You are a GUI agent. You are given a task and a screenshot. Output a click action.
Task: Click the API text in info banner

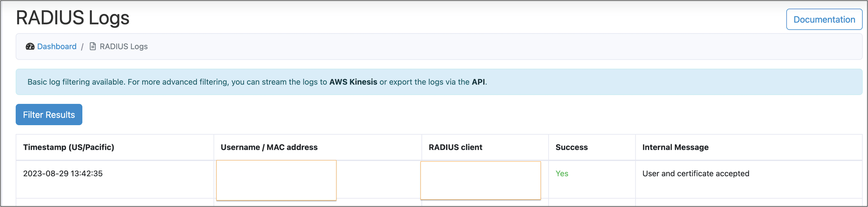[x=478, y=82]
